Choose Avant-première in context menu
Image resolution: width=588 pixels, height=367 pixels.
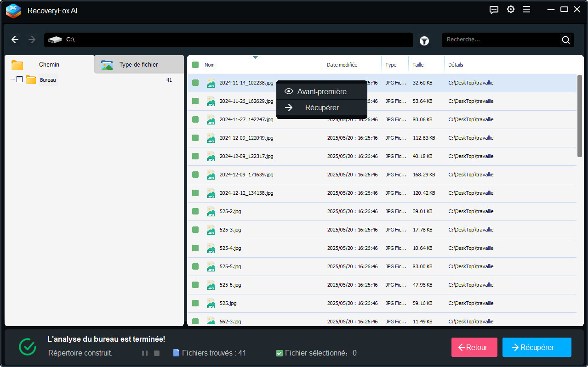tap(321, 91)
